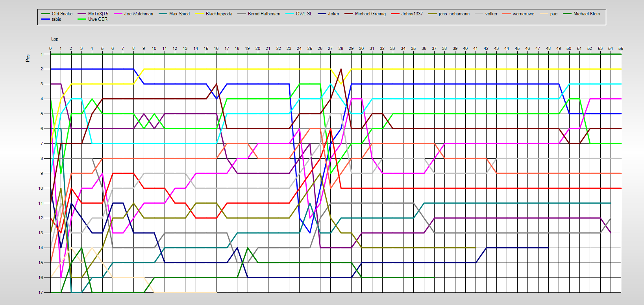Click Blackhipyoda's yellow legend line
Image resolution: width=644 pixels, height=305 pixels.
pos(200,14)
